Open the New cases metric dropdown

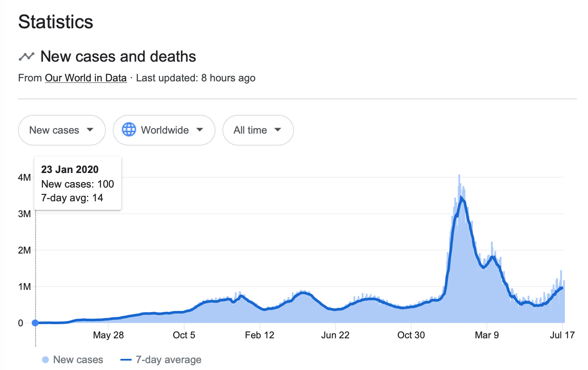62,130
